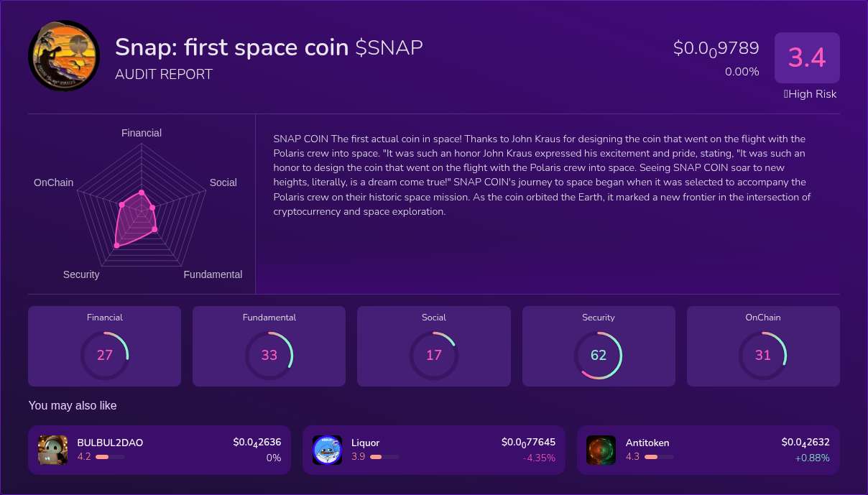
Task: Select the Social score card
Action: point(434,346)
